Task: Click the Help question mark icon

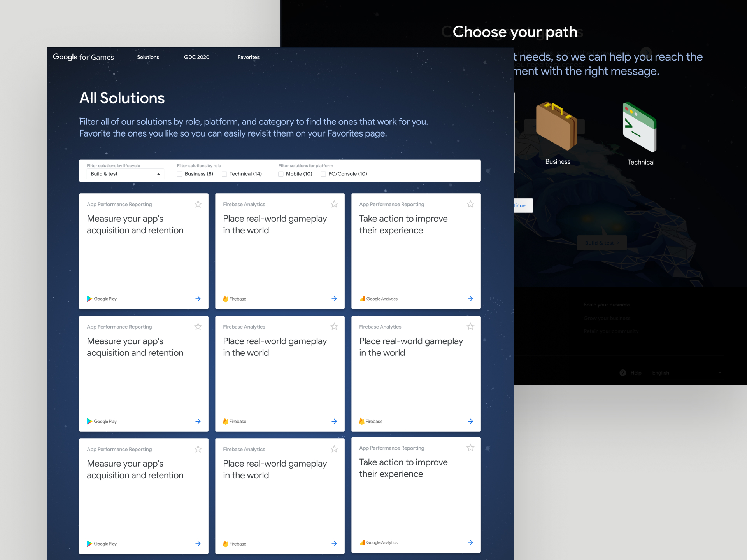Action: pyautogui.click(x=623, y=373)
